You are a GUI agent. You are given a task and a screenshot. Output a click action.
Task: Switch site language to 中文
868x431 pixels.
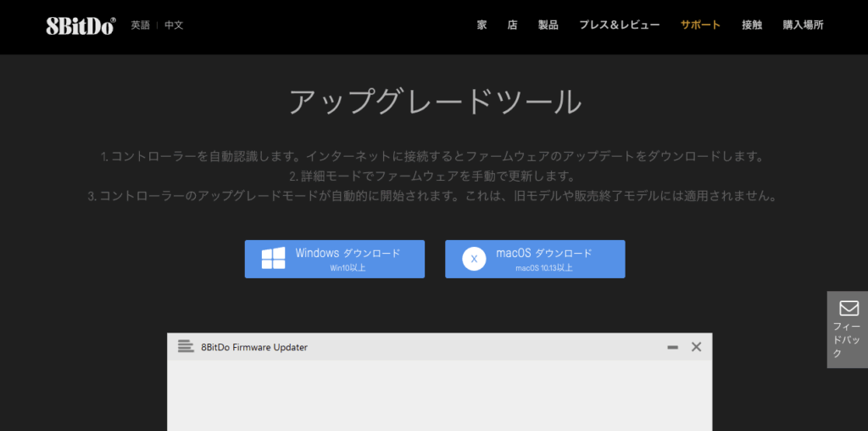click(174, 25)
